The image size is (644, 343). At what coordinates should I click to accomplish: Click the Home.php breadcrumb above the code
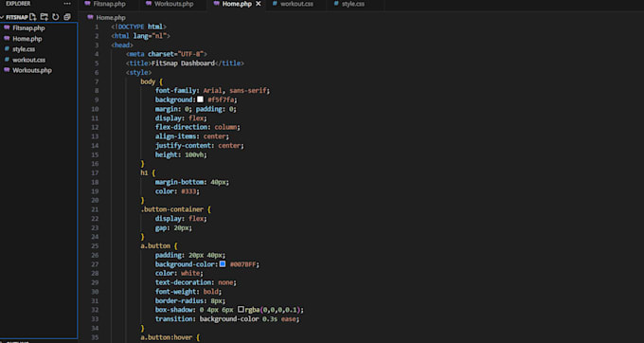click(x=111, y=18)
